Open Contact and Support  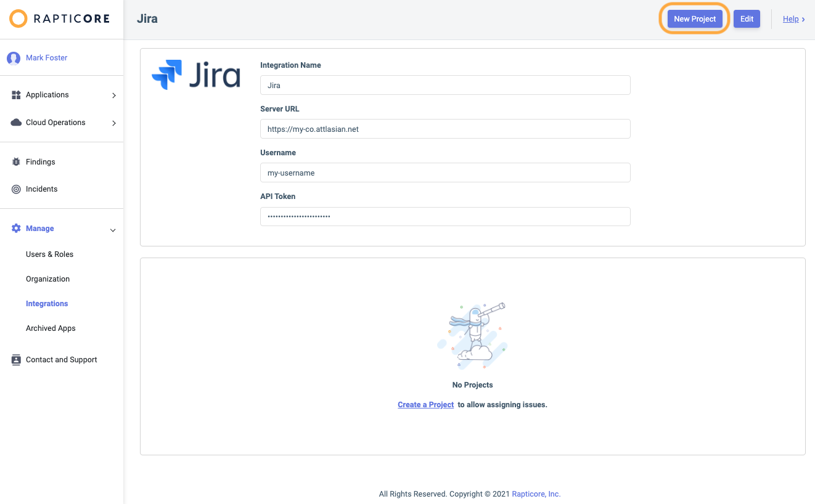(x=62, y=360)
